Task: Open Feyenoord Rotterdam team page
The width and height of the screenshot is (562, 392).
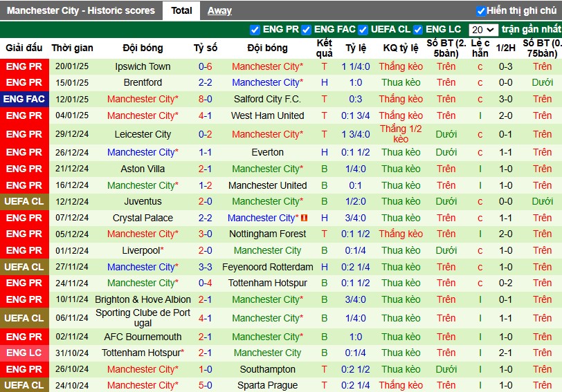Action: click(267, 267)
